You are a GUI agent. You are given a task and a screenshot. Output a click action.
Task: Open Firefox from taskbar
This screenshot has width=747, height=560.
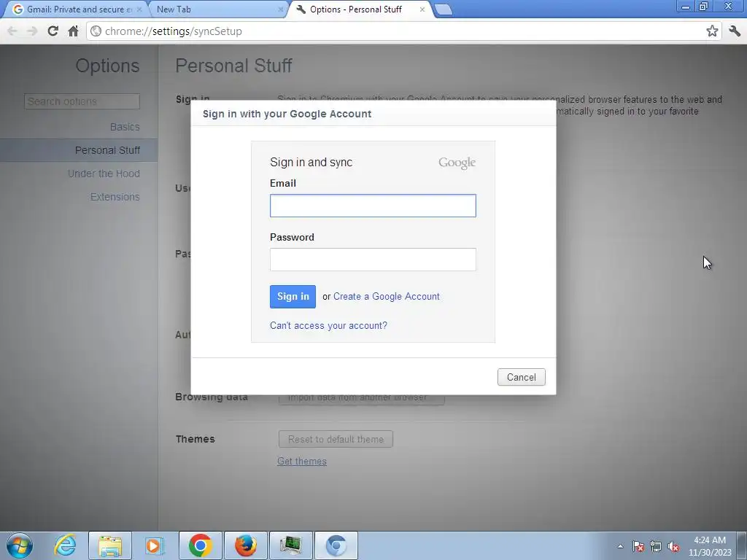pyautogui.click(x=245, y=545)
